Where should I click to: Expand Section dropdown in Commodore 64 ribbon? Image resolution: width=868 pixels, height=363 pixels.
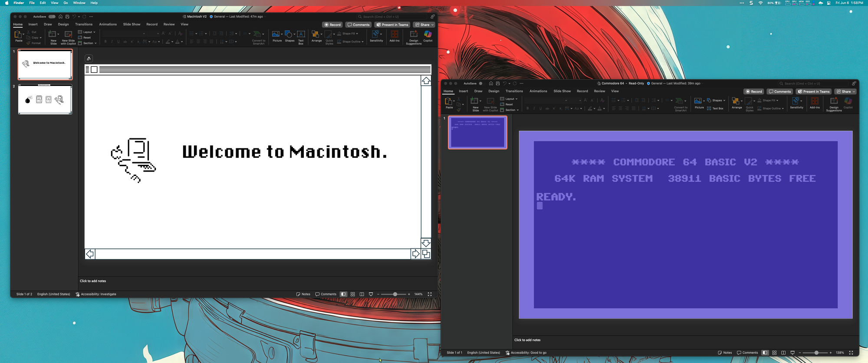point(509,110)
